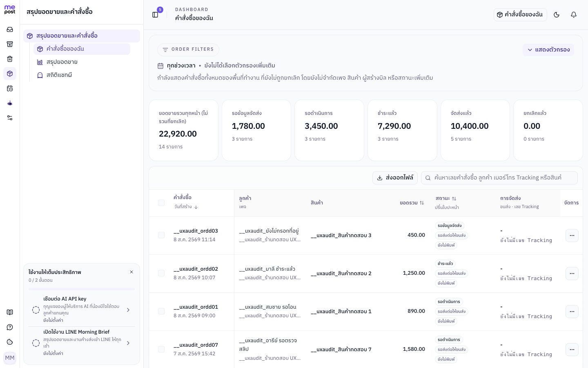Click the cookie icon above the MM avatar
The image size is (588, 368).
[x=10, y=342]
